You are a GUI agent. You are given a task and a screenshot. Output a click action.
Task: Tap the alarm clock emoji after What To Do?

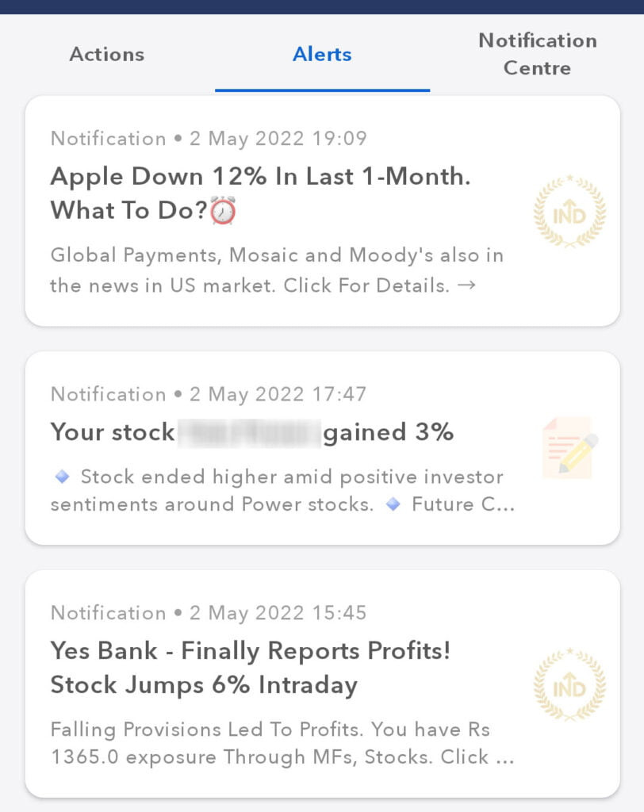point(224,210)
